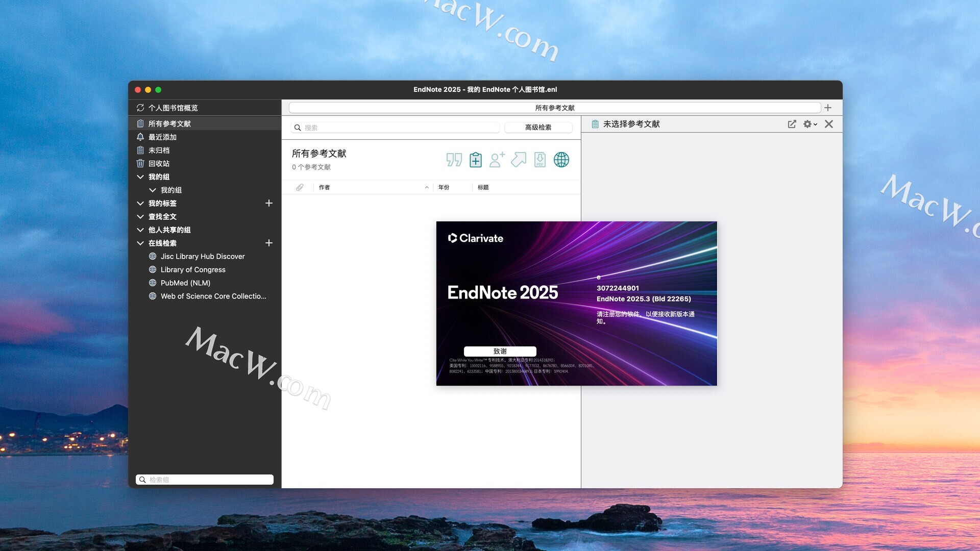Click the find full text PDF icon
The image size is (980, 551).
click(x=540, y=160)
